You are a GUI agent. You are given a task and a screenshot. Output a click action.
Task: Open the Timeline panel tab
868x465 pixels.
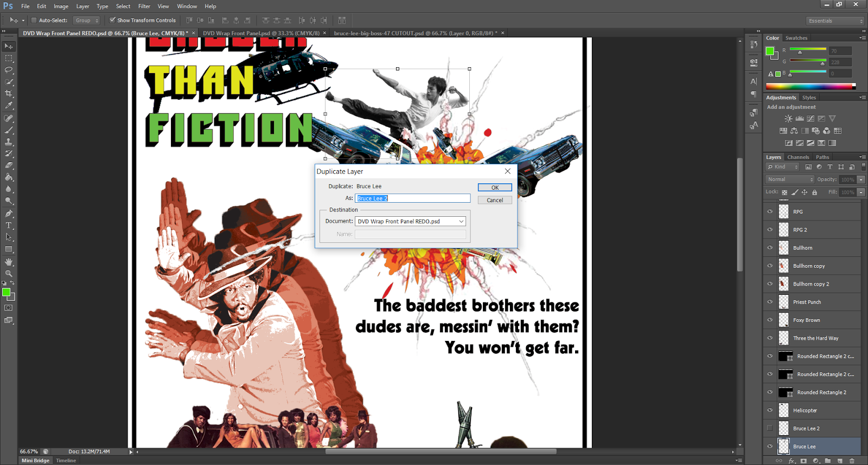pyautogui.click(x=66, y=461)
